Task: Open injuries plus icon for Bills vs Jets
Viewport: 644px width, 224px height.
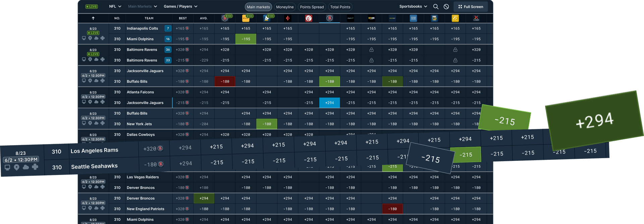Action: click(103, 123)
